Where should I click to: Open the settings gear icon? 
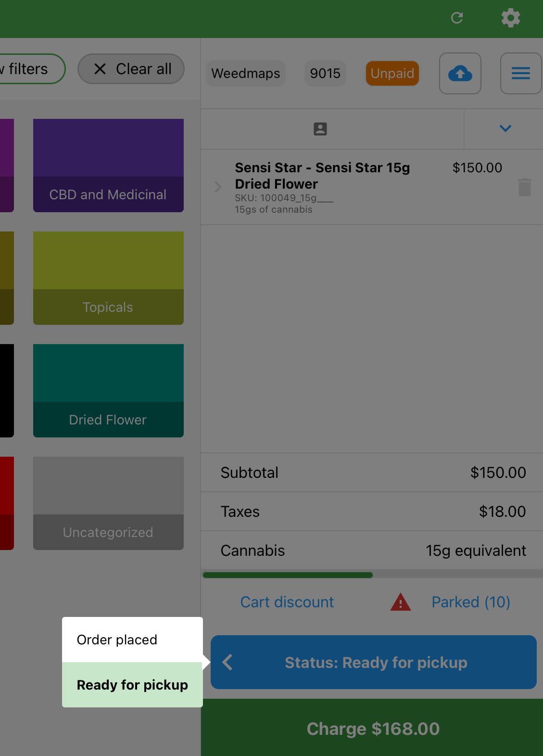coord(510,18)
